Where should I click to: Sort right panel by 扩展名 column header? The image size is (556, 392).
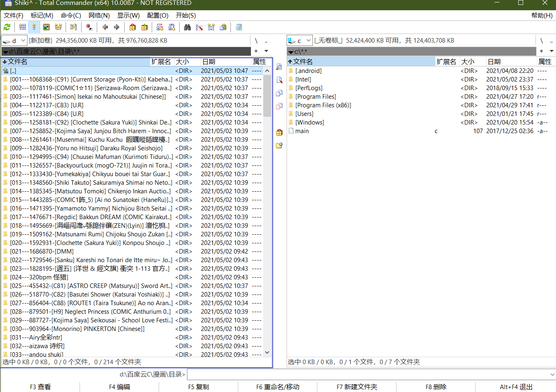point(447,62)
